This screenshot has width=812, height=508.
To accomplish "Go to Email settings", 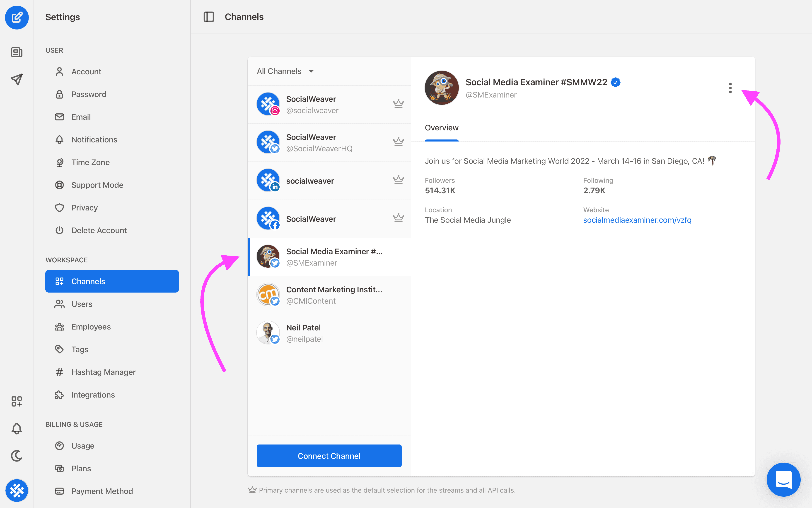I will pos(112,117).
